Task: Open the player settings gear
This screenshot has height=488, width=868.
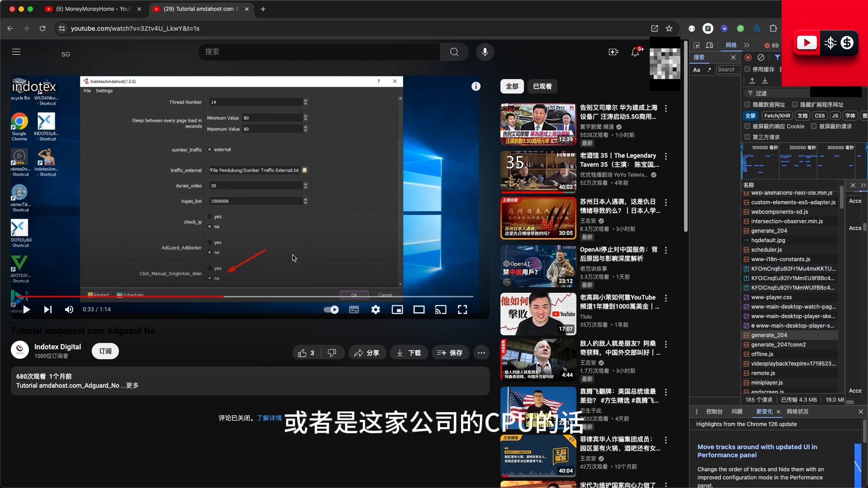Action: [376, 310]
